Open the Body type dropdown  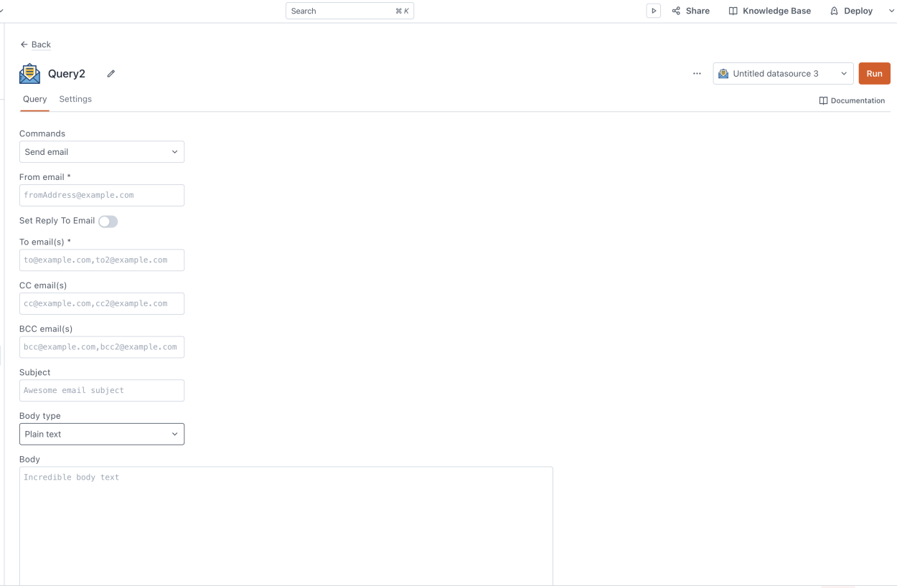[101, 434]
